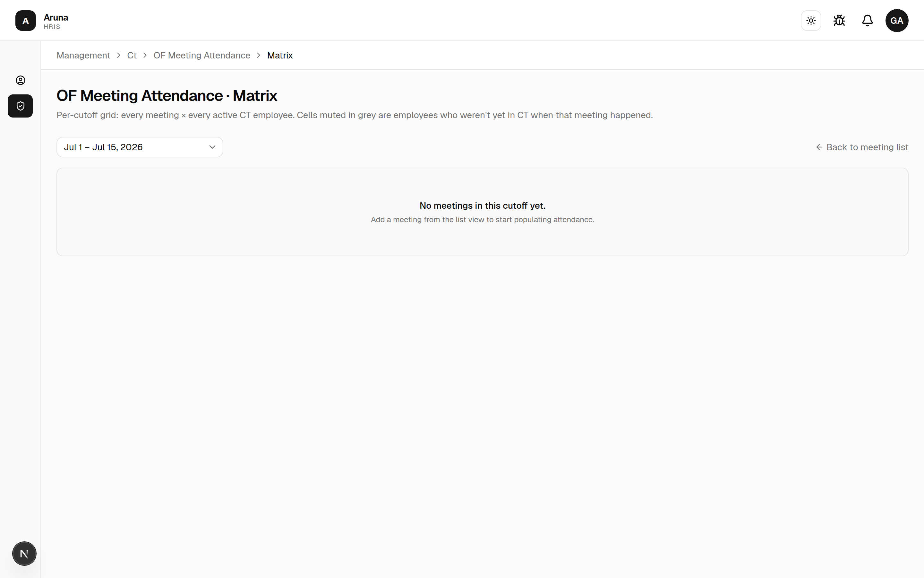Open OF Meeting Attendance breadcrumb

click(x=202, y=56)
